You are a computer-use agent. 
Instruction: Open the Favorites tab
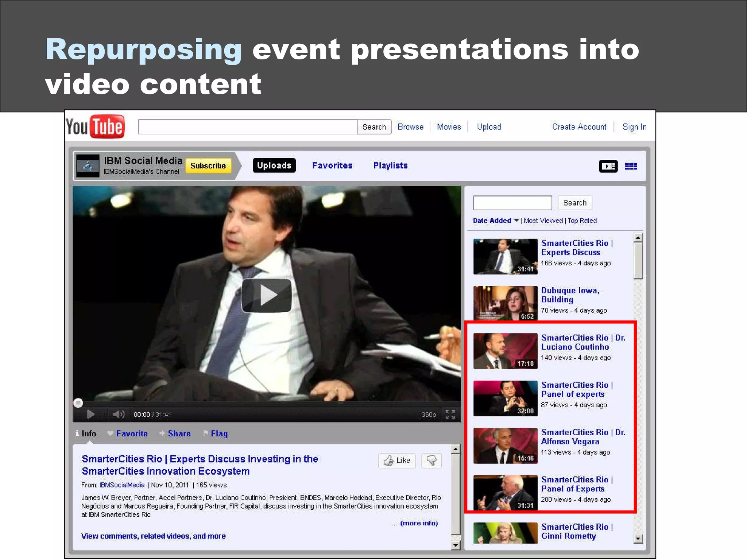tap(332, 166)
